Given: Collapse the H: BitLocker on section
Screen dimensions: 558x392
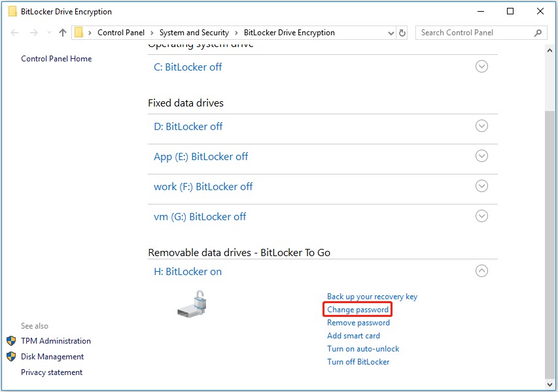Looking at the screenshot, I should coord(481,271).
